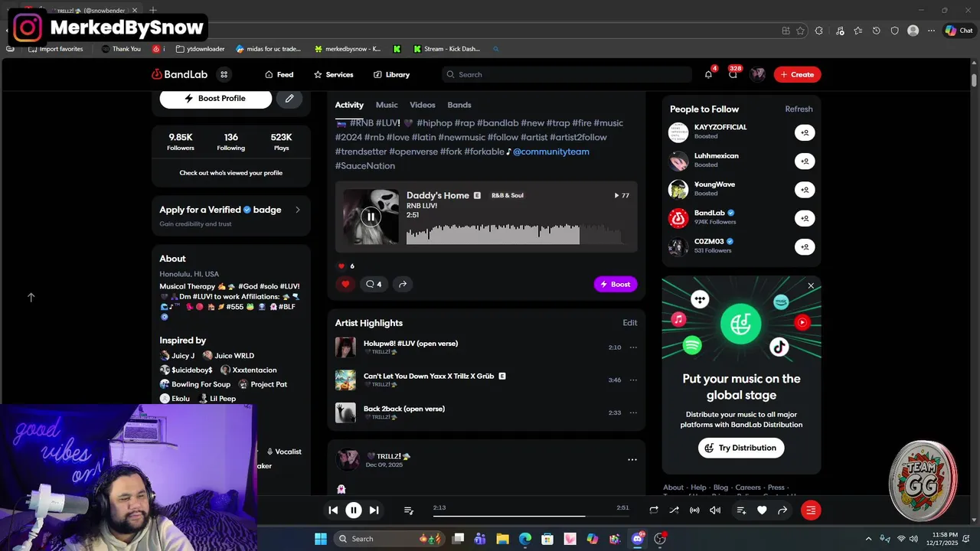Share the Daddy's Home post
This screenshot has height=551, width=980.
click(x=403, y=284)
